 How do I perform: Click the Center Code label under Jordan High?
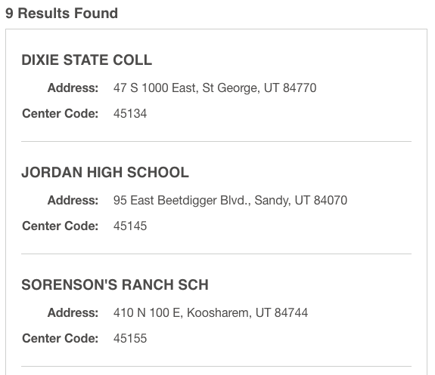tap(60, 226)
